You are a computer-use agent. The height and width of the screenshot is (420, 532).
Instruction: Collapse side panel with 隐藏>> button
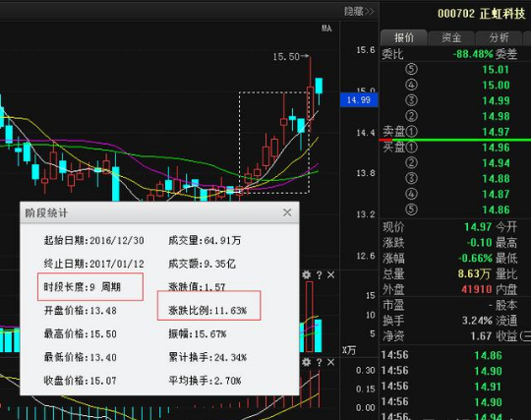pos(359,12)
